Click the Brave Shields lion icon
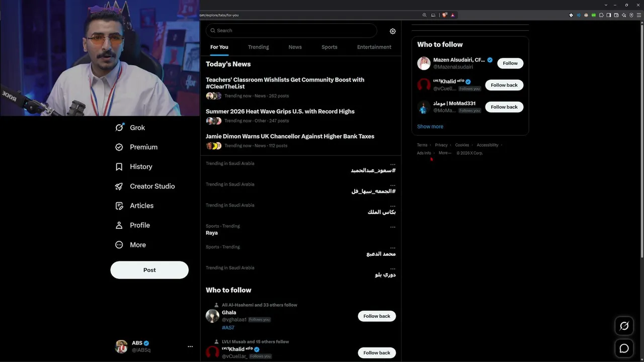Screen dimensions: 644x362 click(x=444, y=15)
